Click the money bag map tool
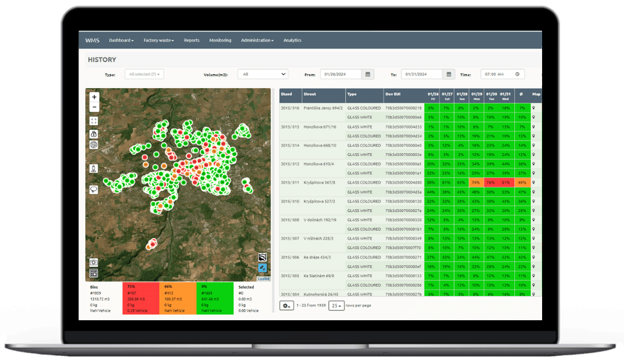The width and height of the screenshot is (624, 364). click(x=94, y=134)
